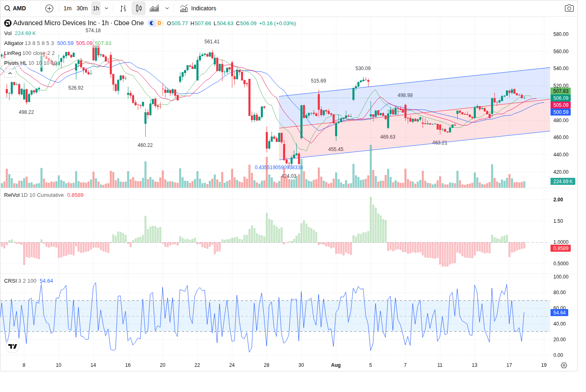
Task: Click the 100.00 CRSI scale label
Action: click(x=561, y=277)
